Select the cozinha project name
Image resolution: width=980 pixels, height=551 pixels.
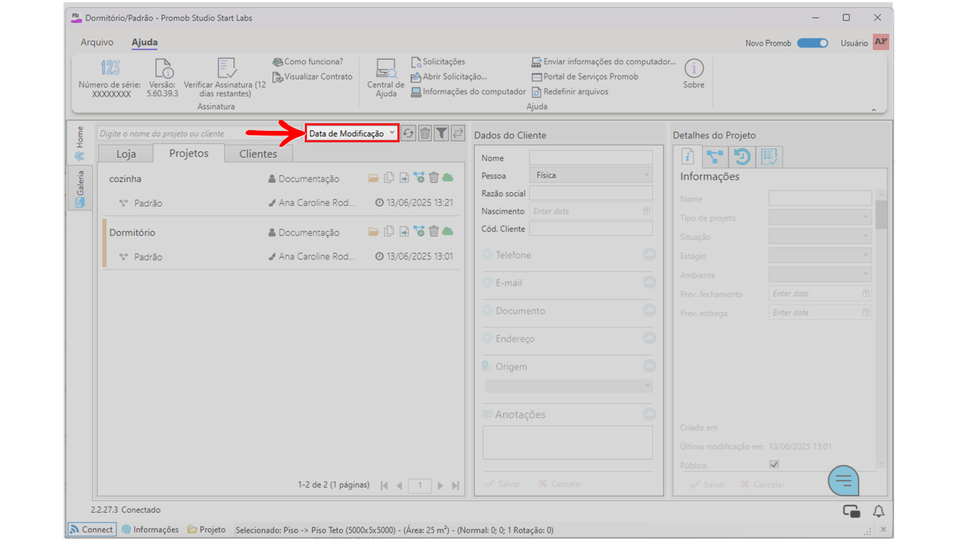126,178
